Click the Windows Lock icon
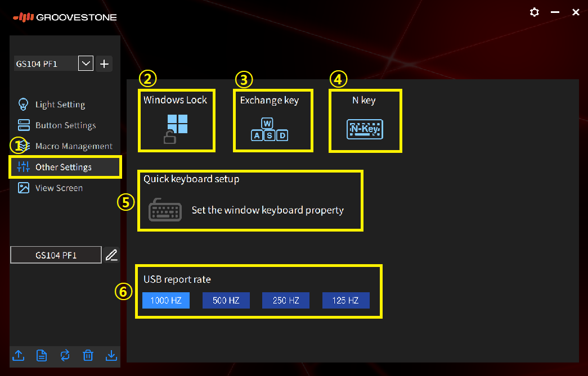 pyautogui.click(x=177, y=128)
